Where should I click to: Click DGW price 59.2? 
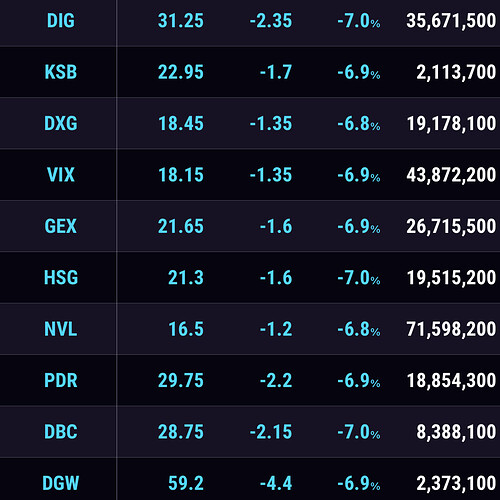(186, 483)
